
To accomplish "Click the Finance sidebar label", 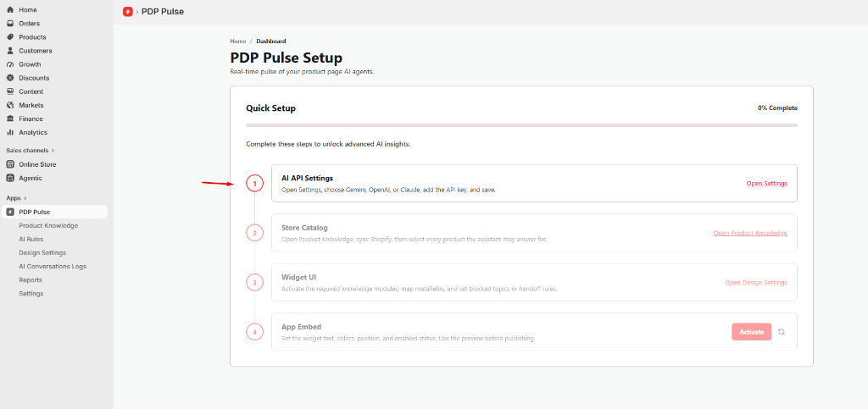I will (31, 119).
